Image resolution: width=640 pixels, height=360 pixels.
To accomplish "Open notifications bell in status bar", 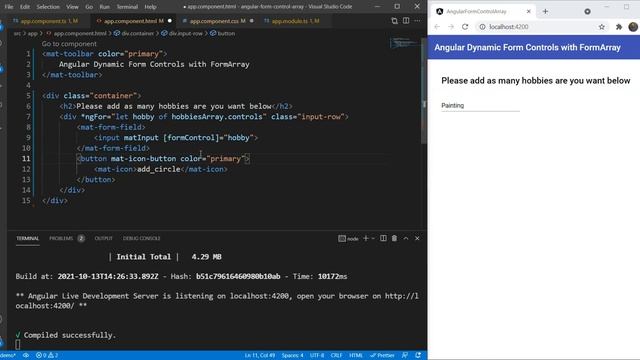I will (x=418, y=356).
